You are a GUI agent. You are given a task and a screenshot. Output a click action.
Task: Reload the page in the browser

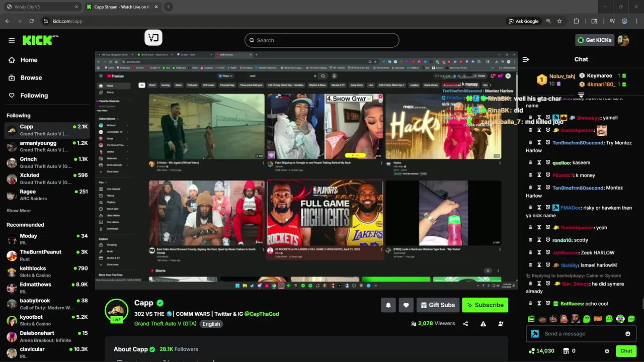[31, 21]
